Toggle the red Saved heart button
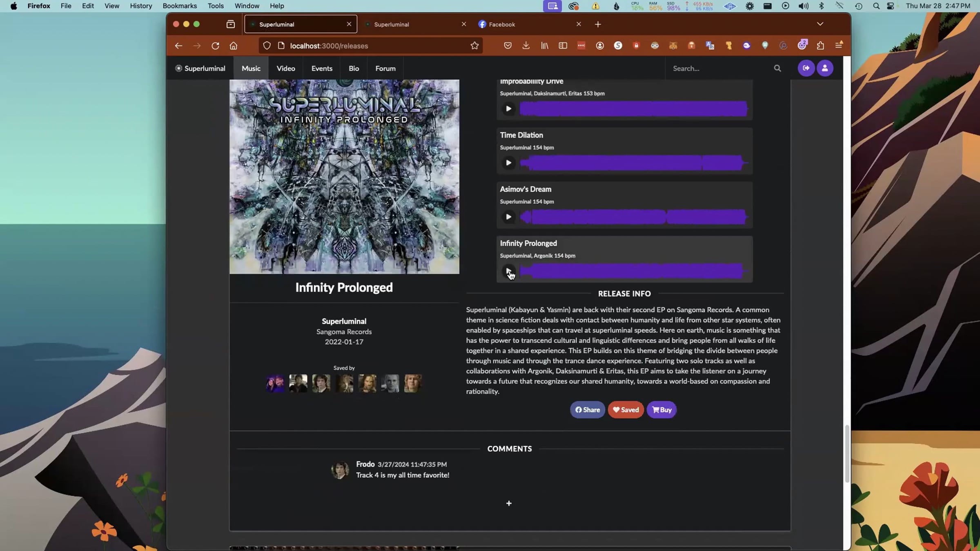 click(x=626, y=410)
